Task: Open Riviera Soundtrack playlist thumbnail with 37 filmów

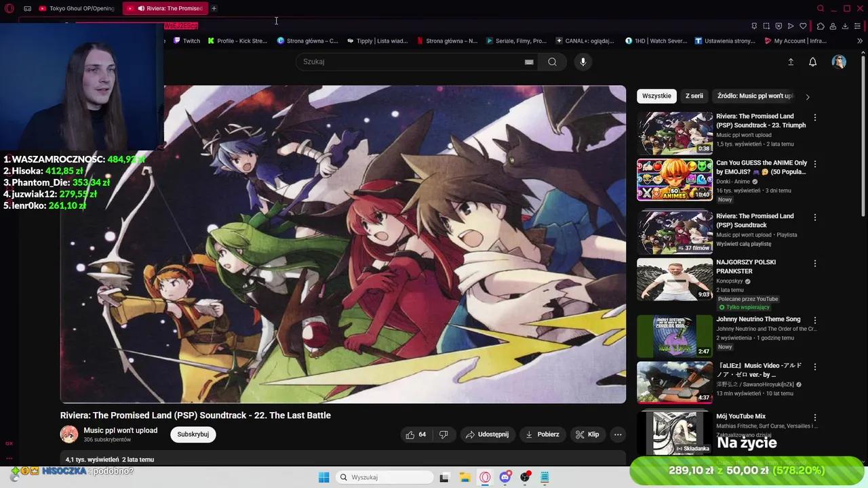Action: point(675,232)
